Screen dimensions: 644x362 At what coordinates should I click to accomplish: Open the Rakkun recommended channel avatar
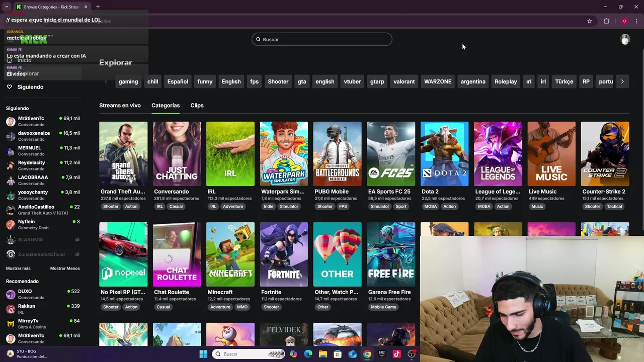(11, 309)
